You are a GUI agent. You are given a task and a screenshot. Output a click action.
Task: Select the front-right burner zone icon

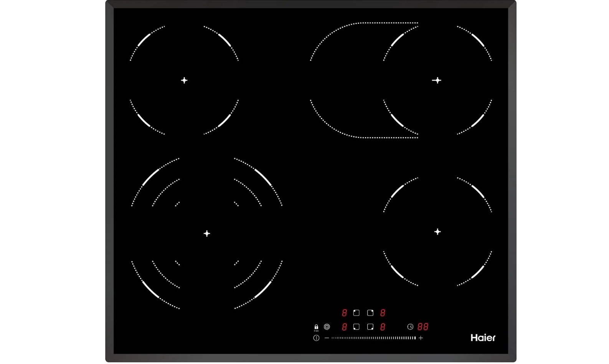(x=370, y=327)
